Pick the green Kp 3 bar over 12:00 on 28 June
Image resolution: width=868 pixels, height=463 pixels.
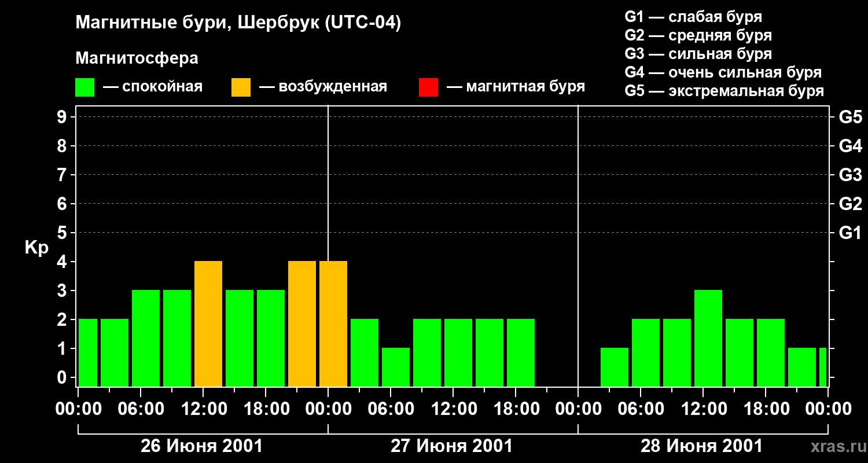708,338
